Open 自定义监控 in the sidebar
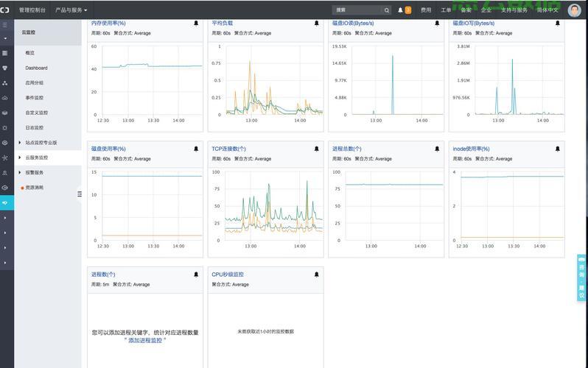The image size is (588, 368). pyautogui.click(x=37, y=113)
